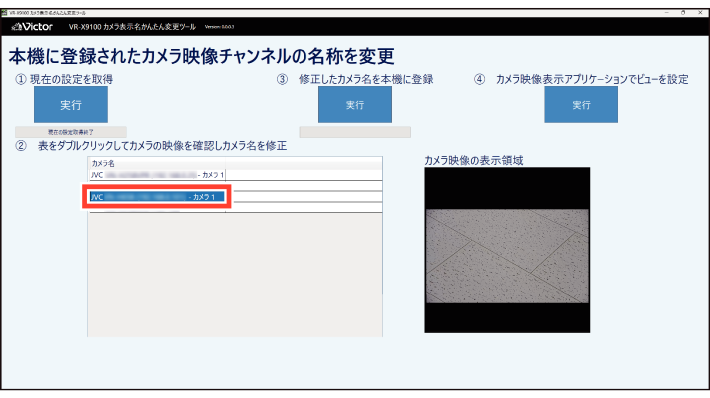
Task: Minimize the tool window
Action: coord(667,13)
